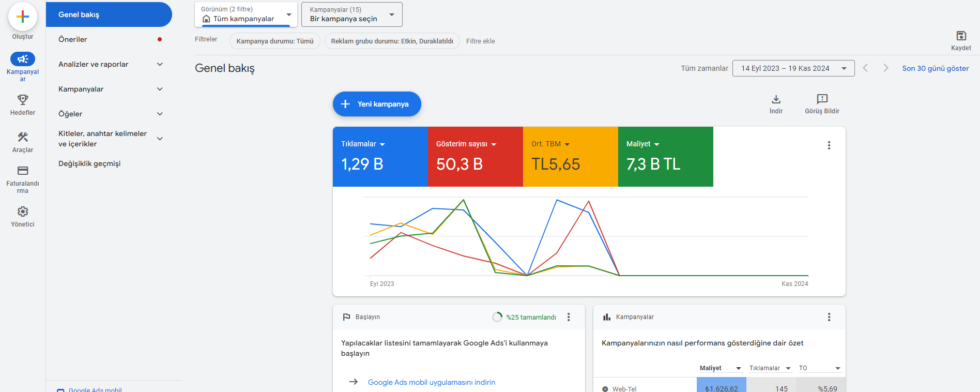Expand Analizler ve raporlar menu
Screen dimensions: 980x392
pos(160,64)
